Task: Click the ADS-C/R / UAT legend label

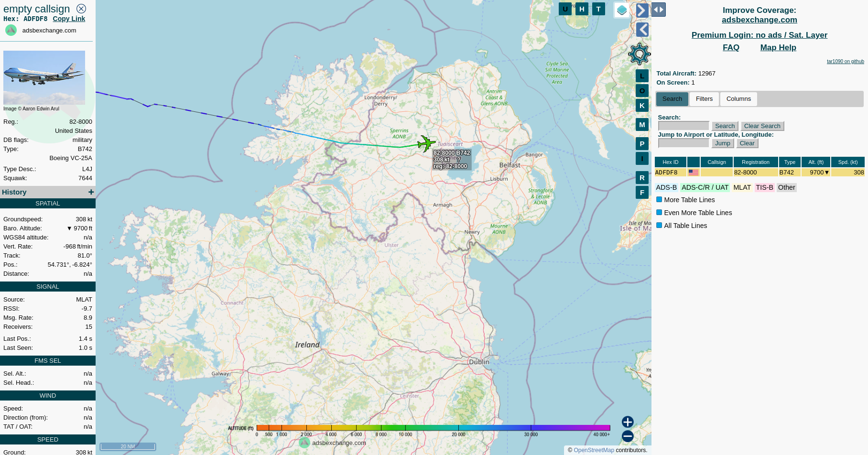Action: point(705,187)
